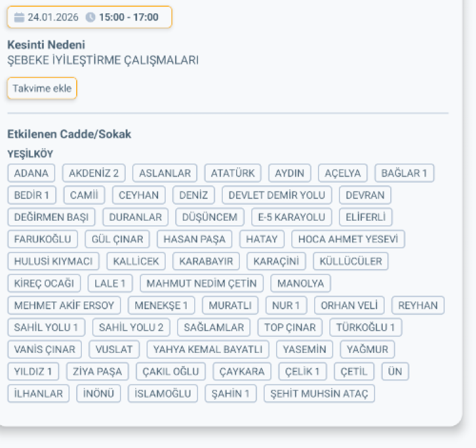Select the HOCA AHMET YESEVİ tag
476x448 pixels.
click(x=348, y=239)
